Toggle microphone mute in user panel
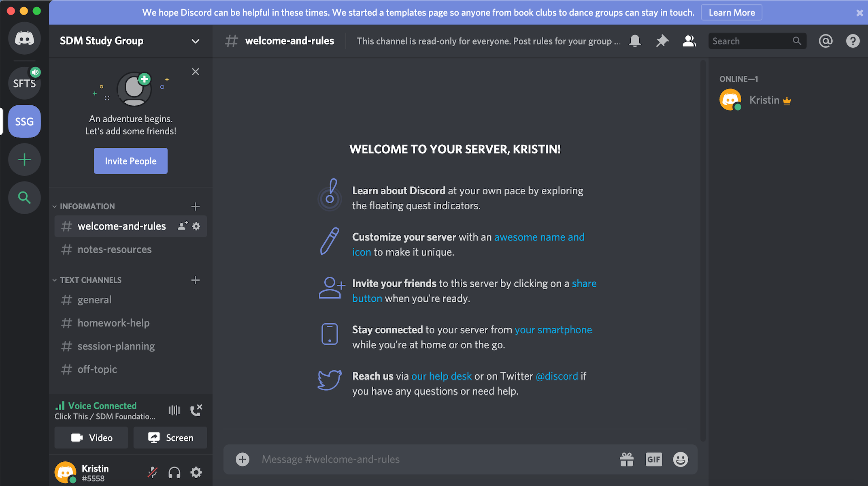Viewport: 868px width, 486px height. (153, 472)
